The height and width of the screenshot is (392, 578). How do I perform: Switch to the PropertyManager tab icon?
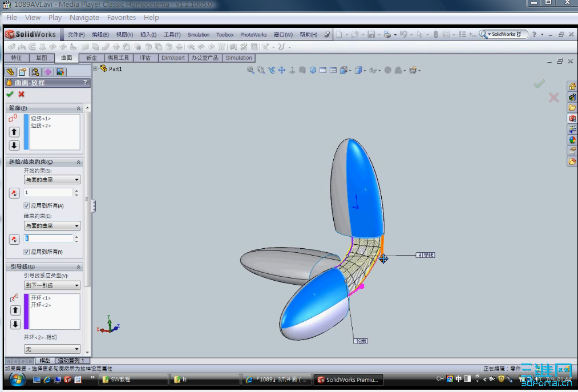coord(23,71)
